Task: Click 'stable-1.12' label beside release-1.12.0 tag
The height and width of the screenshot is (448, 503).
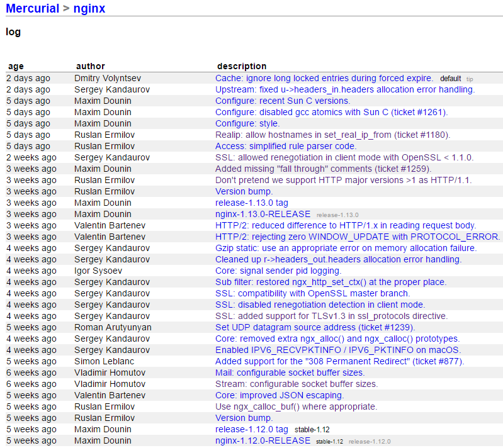Action: [x=312, y=430]
